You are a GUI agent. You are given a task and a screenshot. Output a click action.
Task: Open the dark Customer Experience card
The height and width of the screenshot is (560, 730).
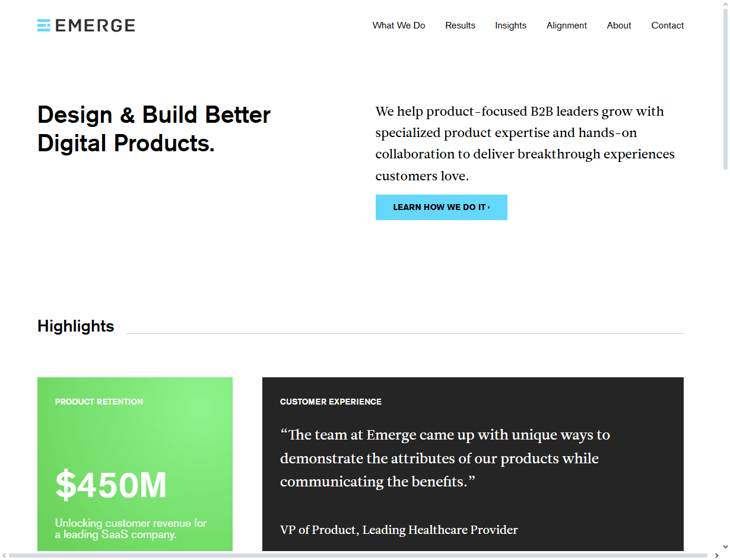[473, 464]
